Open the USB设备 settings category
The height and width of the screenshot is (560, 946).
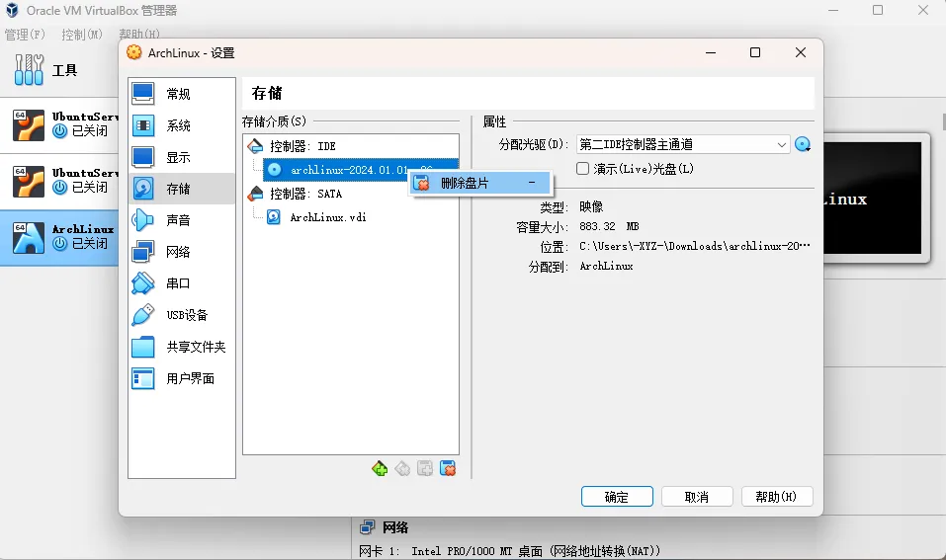point(187,315)
